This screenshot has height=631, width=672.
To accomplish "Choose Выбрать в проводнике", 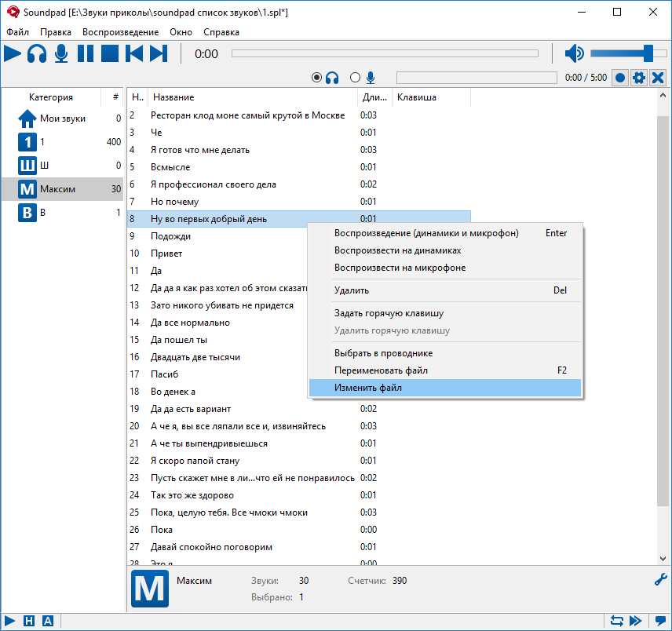I will [x=445, y=353].
